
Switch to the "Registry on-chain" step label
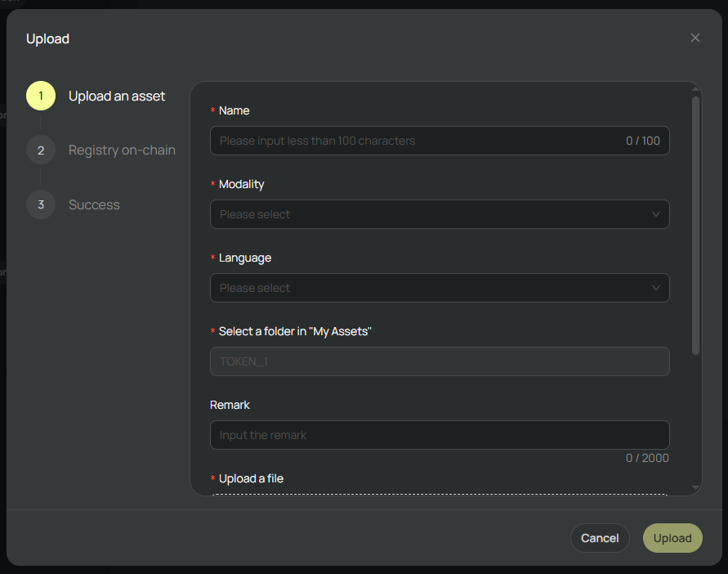click(122, 150)
